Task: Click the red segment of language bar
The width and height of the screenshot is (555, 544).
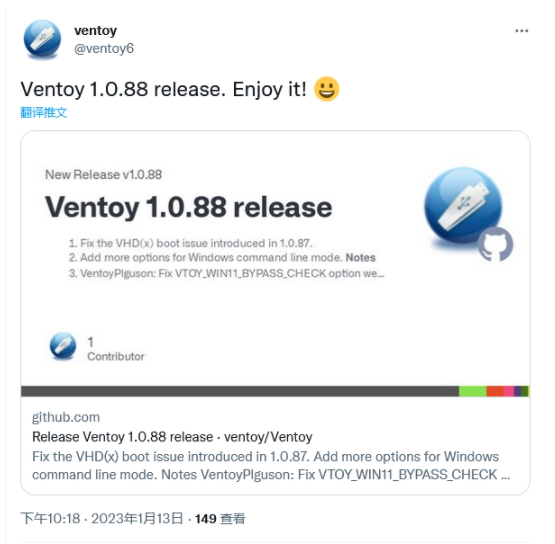Action: tap(495, 391)
